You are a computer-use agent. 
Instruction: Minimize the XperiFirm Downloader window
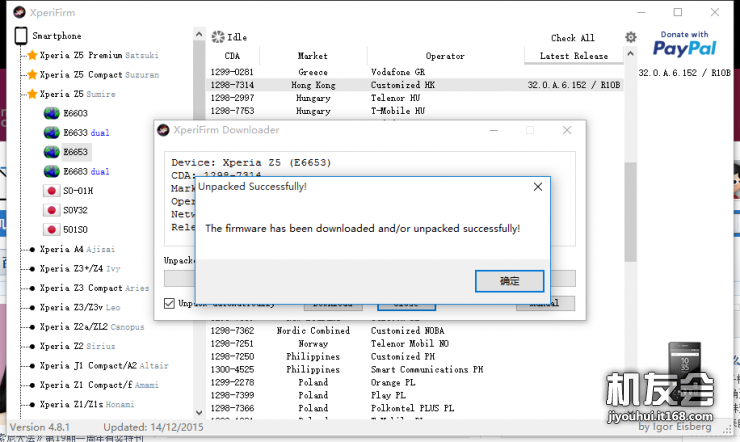pos(494,130)
